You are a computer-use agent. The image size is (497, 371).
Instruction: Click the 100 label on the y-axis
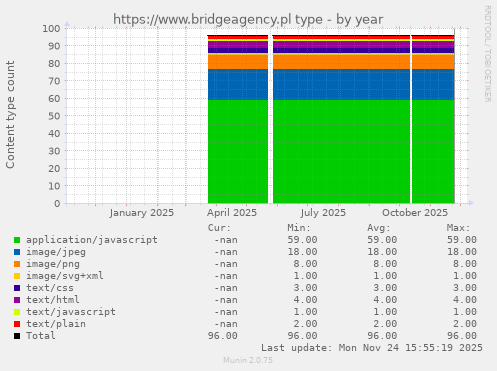tap(51, 28)
